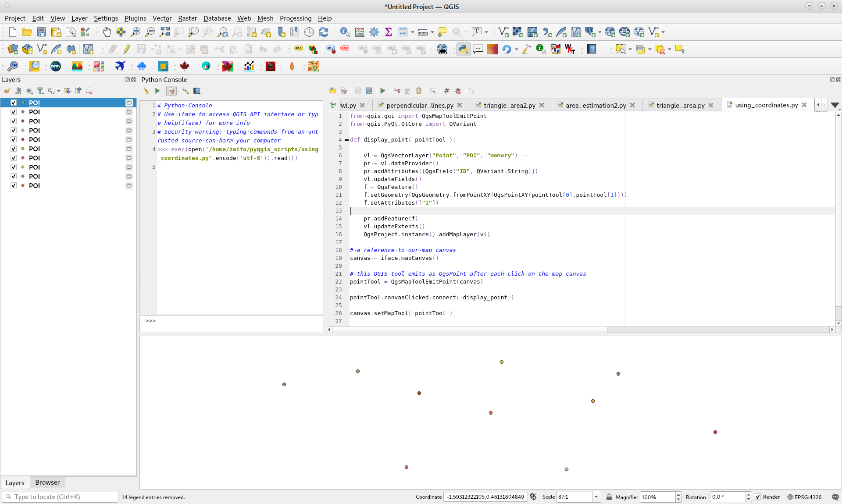Click the Zoom In magnifier tool
This screenshot has width=842, height=504.
(x=136, y=32)
